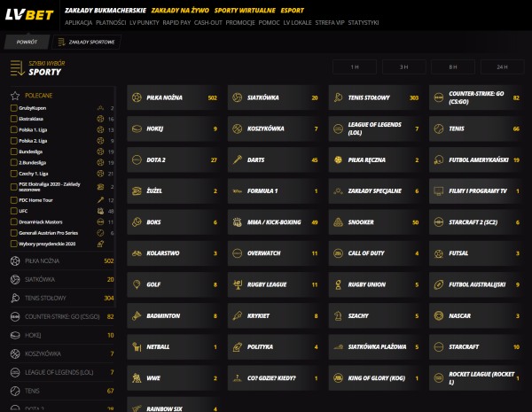Open the Dota 2 card
Image resolution: width=532 pixels, height=412 pixels.
pos(174,159)
